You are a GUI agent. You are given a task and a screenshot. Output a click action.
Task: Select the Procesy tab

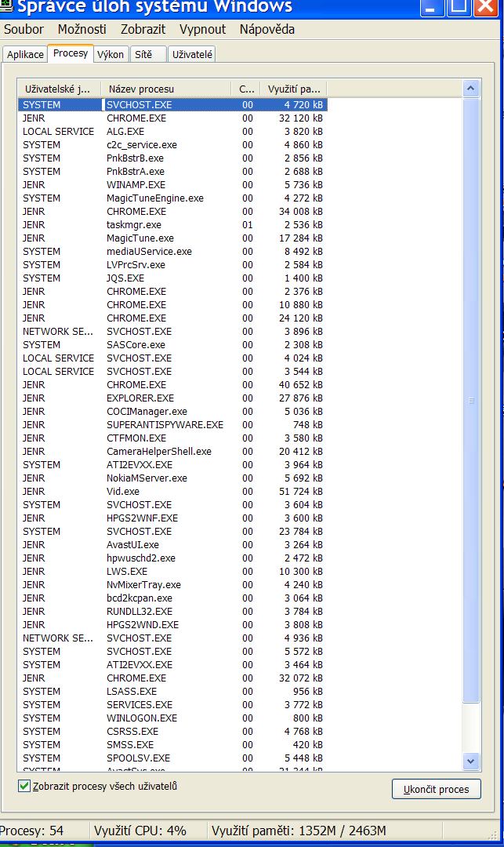point(71,53)
